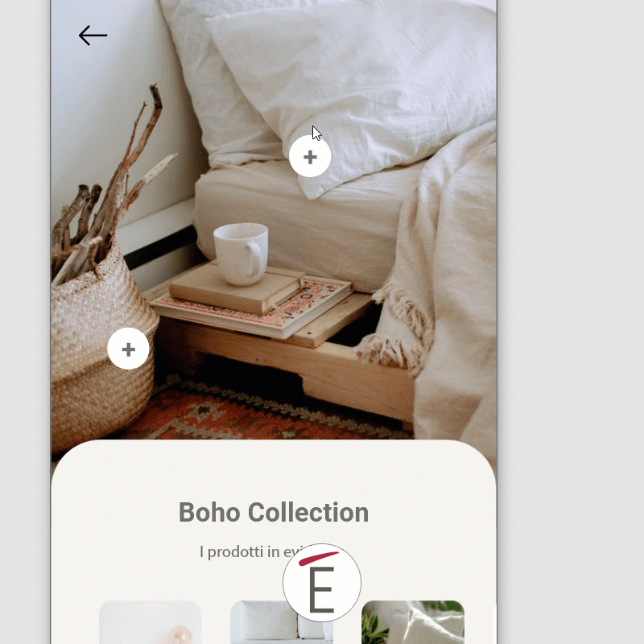
Task: Click the orange patterned rug
Action: [263, 415]
